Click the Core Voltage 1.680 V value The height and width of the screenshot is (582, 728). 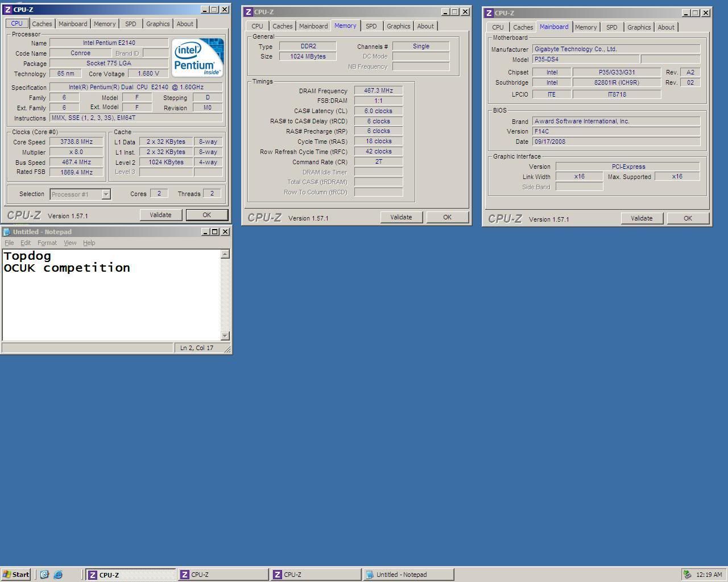148,73
